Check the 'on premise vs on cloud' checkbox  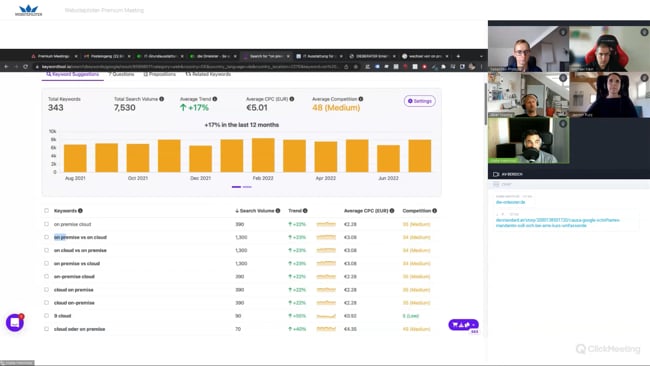[x=46, y=237]
